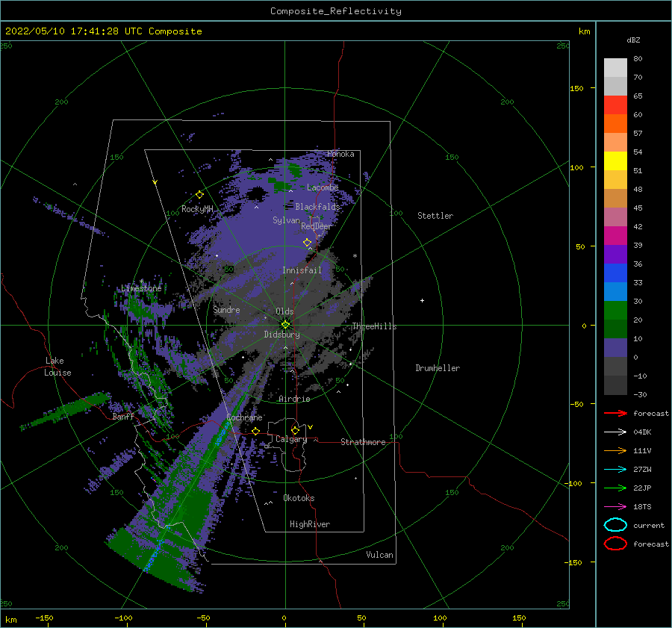Click the Sylvan label
672x628 pixels.
(x=286, y=220)
